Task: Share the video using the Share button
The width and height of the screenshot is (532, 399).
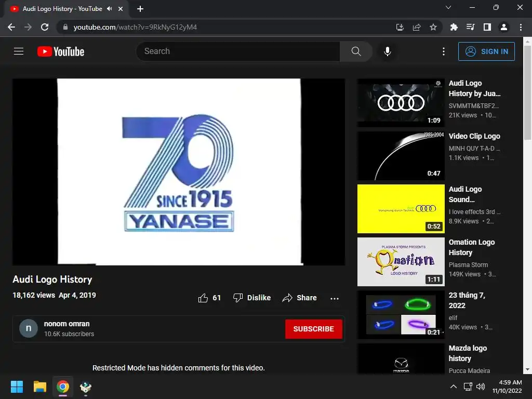Action: [x=299, y=298]
